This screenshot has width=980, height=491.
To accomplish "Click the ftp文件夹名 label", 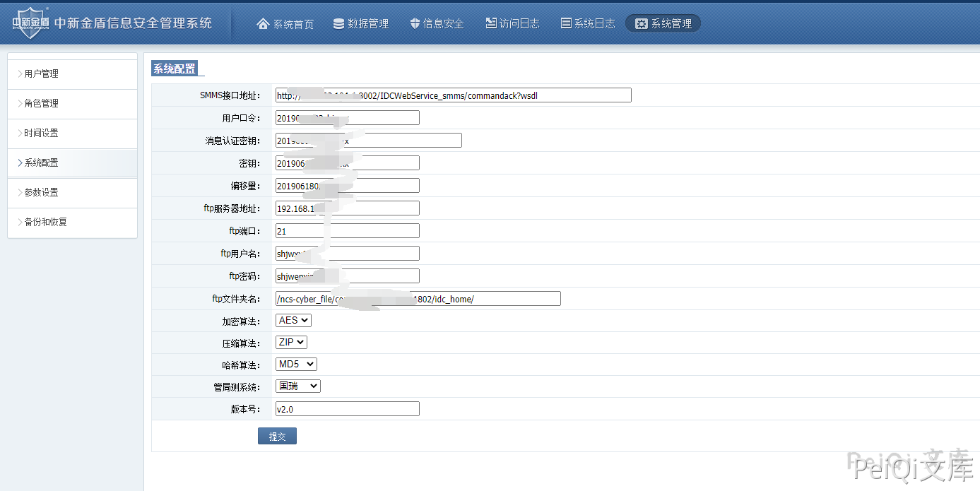I will (236, 299).
